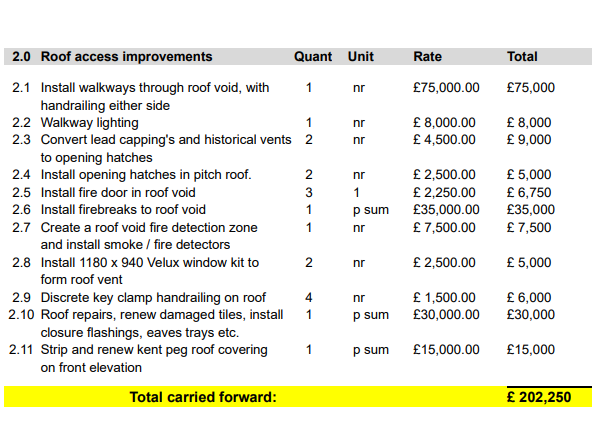
Task: Click the £ 4,500.00 rate for item 2.3
Action: [444, 140]
